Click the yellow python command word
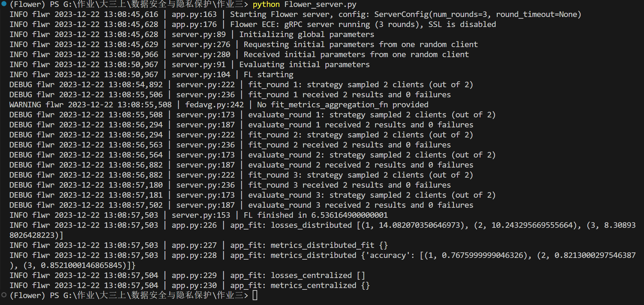This screenshot has height=305, width=644. (266, 5)
